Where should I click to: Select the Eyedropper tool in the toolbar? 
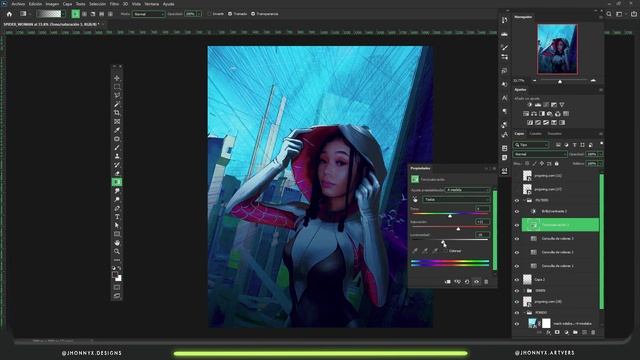point(117,130)
